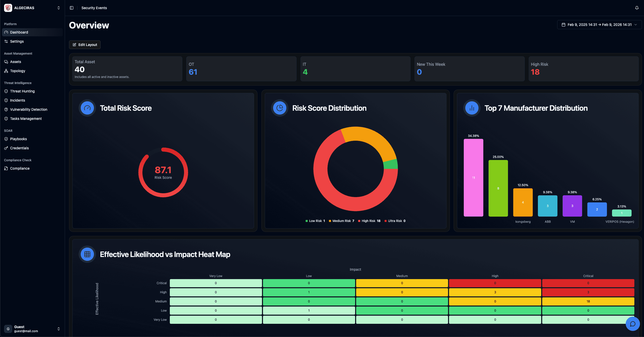Click the heat map cell showing 18

(x=588, y=301)
